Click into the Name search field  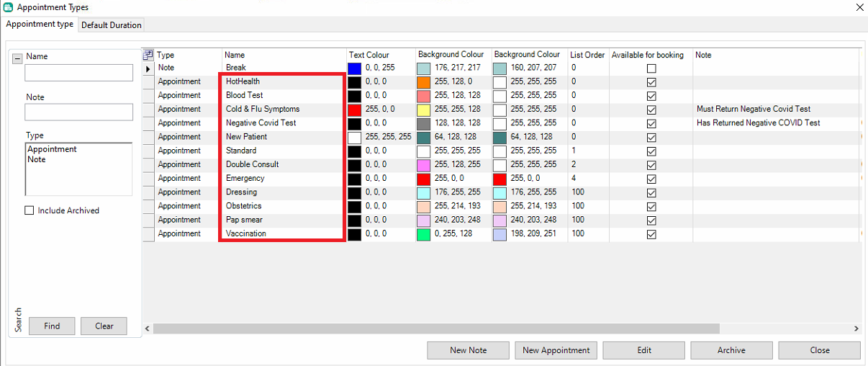[78, 73]
